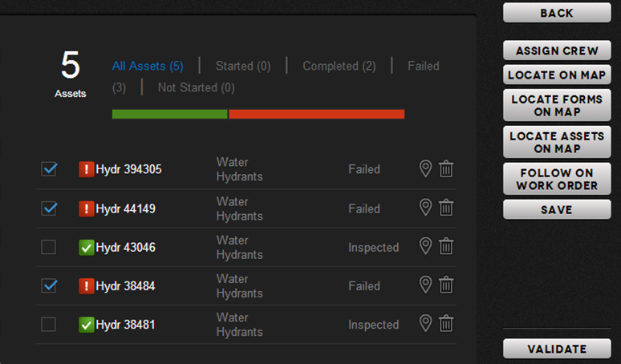Locate Hydr 394305 with its map pin icon
Viewport: 621px width, 364px height.
pos(425,169)
